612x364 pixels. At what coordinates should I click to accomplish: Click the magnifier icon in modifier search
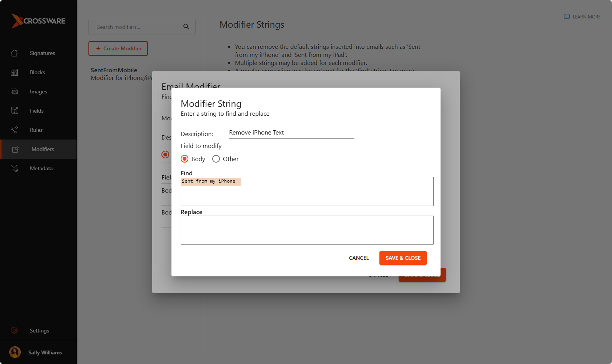[186, 27]
